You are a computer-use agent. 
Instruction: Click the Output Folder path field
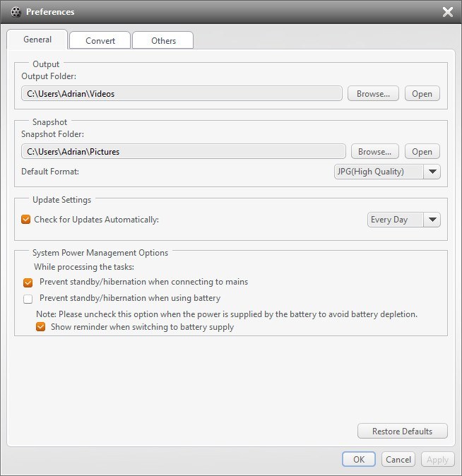[182, 93]
